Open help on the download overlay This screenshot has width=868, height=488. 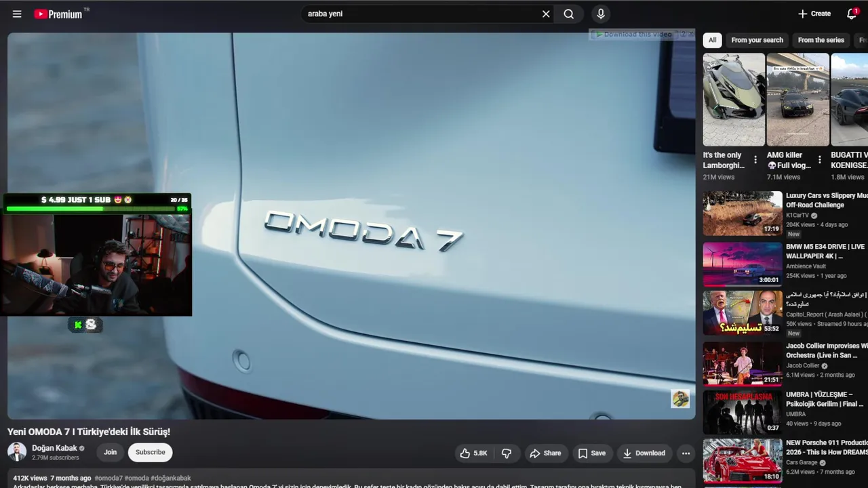pyautogui.click(x=683, y=34)
